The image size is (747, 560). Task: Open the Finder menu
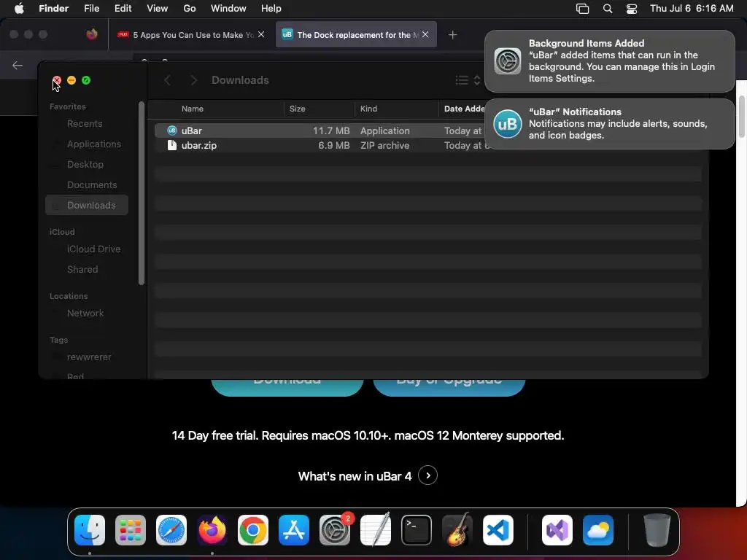coord(54,8)
